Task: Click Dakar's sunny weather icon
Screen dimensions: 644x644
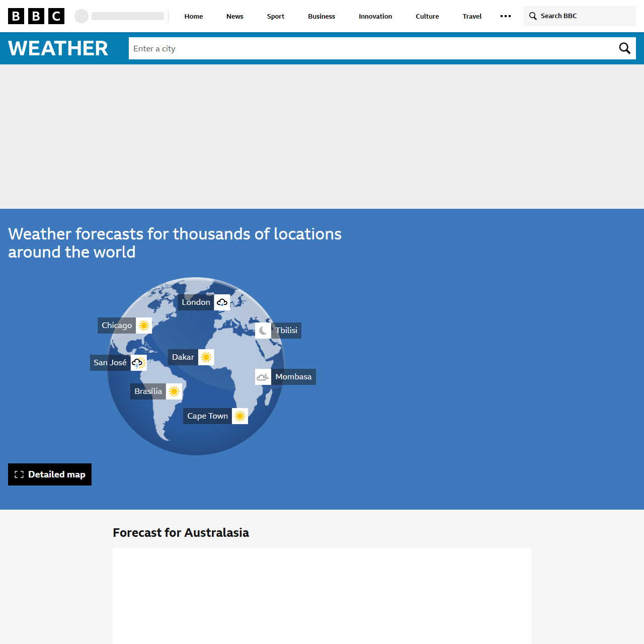Action: tap(206, 357)
